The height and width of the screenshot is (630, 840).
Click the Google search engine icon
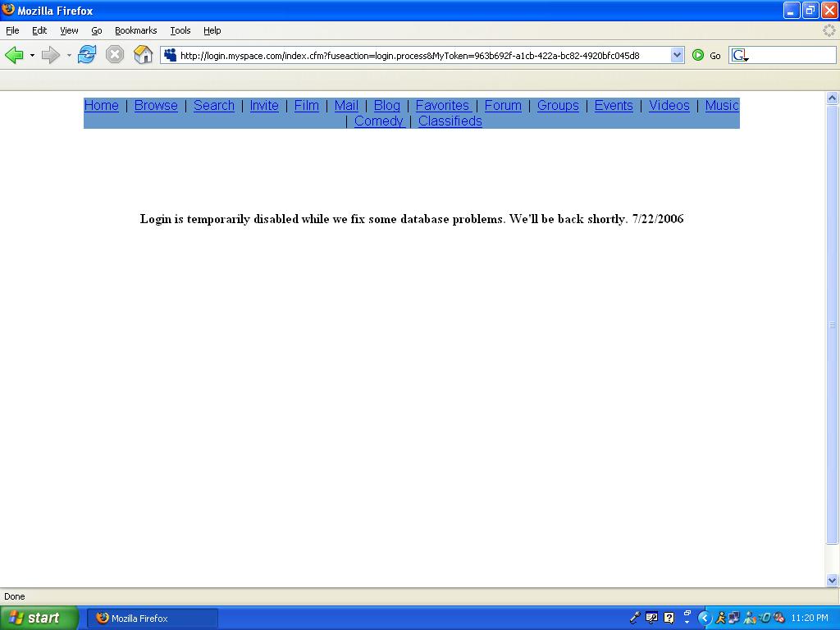pos(739,55)
